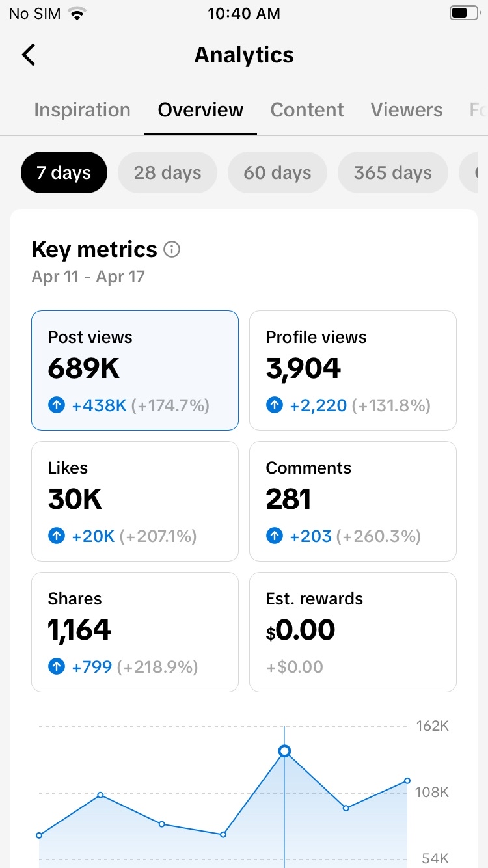Image resolution: width=488 pixels, height=868 pixels.
Task: Select the Profile views metric card
Action: point(353,370)
